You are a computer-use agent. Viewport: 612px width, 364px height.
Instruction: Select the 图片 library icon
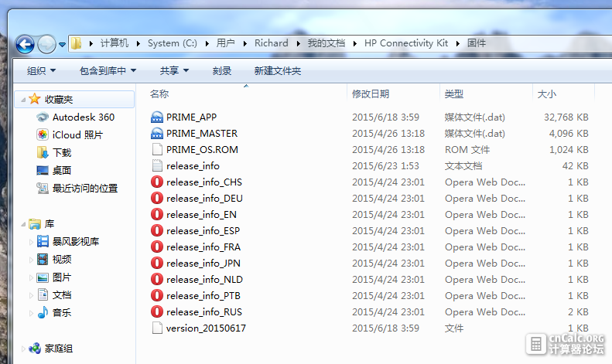pyautogui.click(x=43, y=277)
